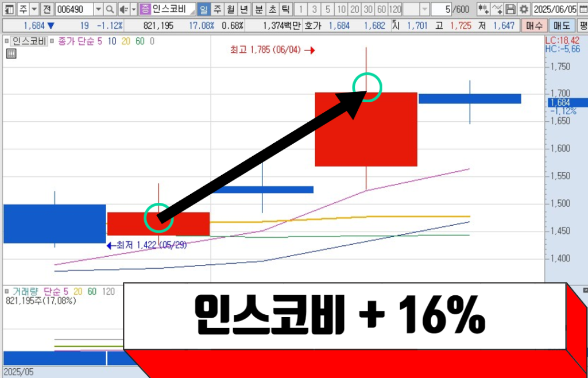Image resolution: width=588 pixels, height=378 pixels.
Task: Select yearly 년 chart period
Action: pyautogui.click(x=244, y=9)
